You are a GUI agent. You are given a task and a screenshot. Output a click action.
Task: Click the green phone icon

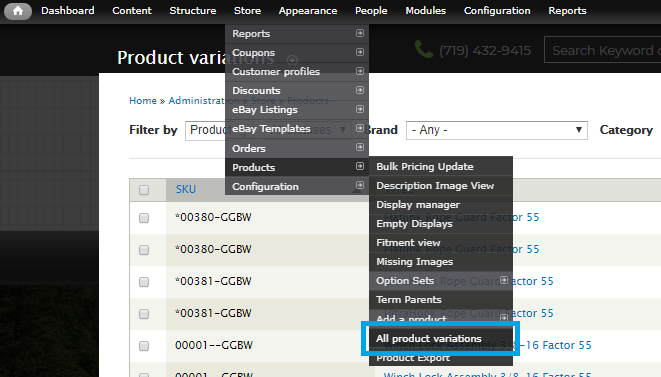424,50
